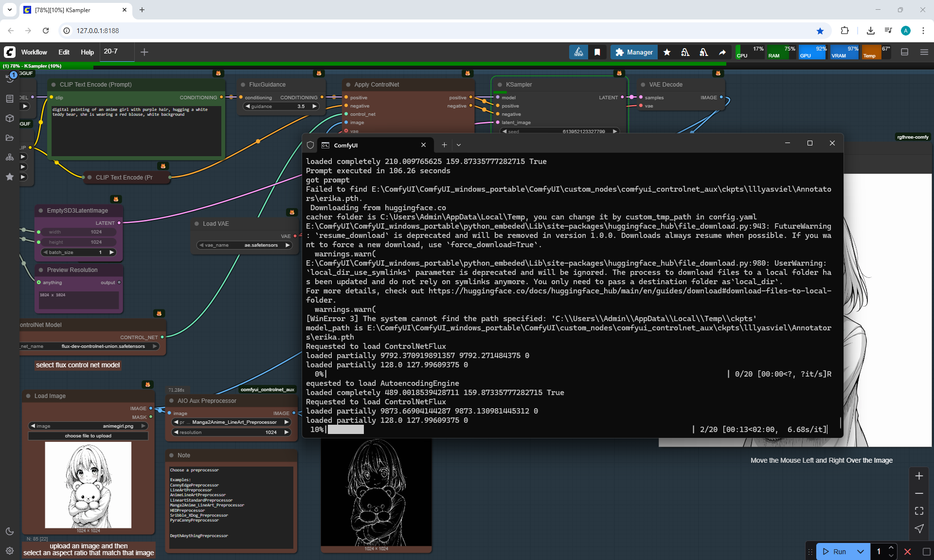Open the node library book icon

click(10, 99)
